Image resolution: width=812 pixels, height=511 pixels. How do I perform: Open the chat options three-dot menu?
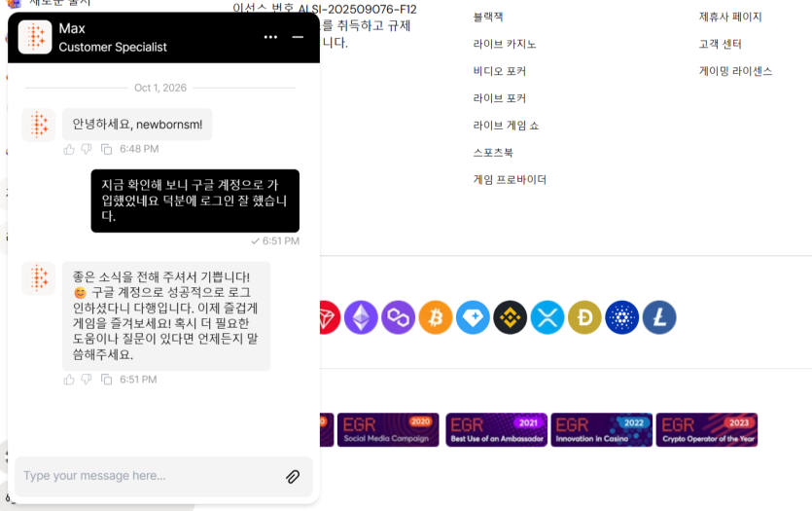click(270, 37)
